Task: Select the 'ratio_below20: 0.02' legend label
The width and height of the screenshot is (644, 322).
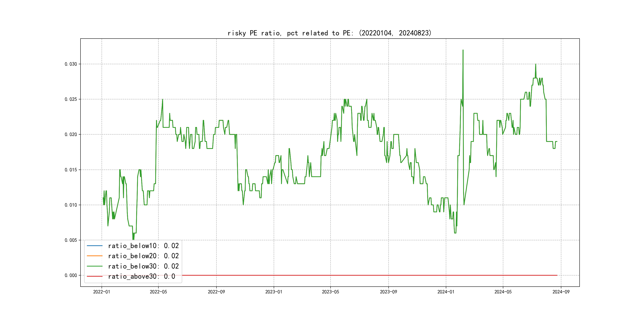Action: [x=143, y=256]
